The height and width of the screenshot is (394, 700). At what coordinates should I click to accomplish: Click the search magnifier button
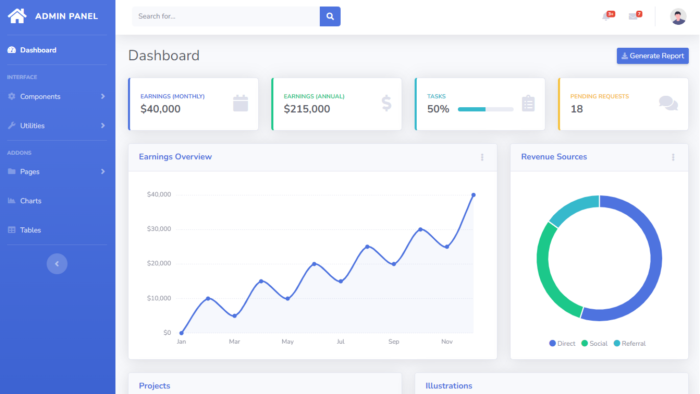click(x=330, y=17)
